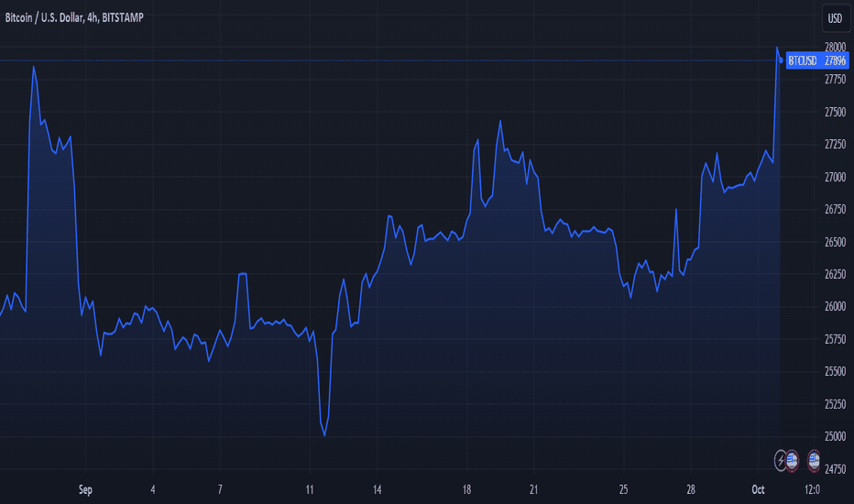Click the 11 date label on time axis
This screenshot has height=504, width=854.
[310, 490]
